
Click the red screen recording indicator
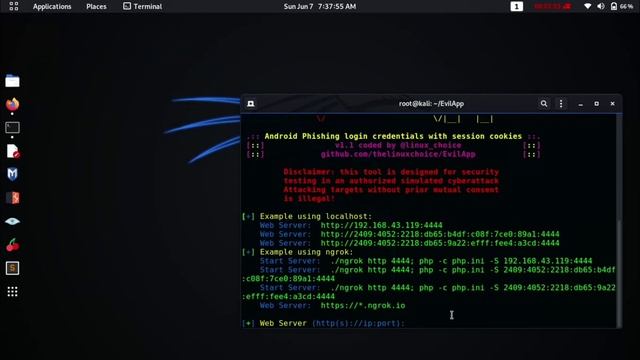[x=552, y=6]
